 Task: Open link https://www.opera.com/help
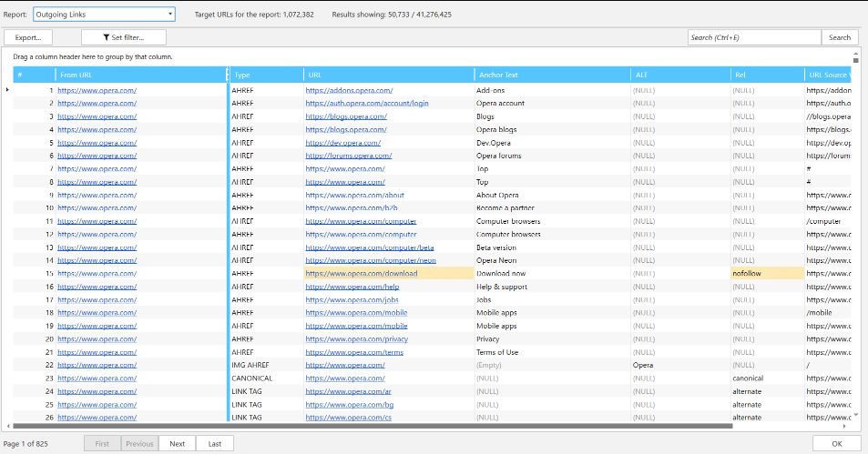click(x=352, y=287)
